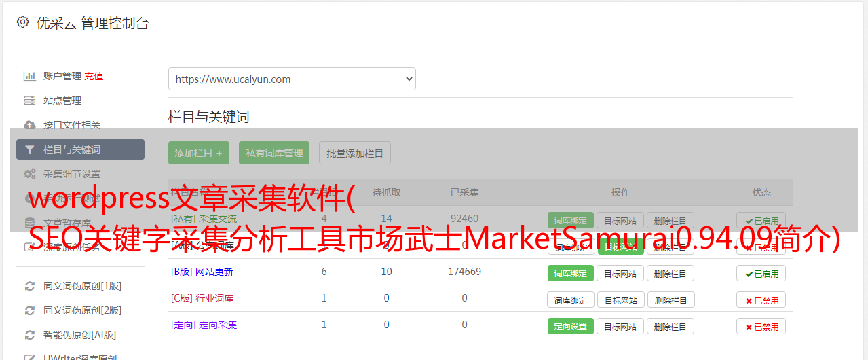Click 删除栏目 in the [私有] 采集交流 row
This screenshot has width=868, height=360.
point(671,221)
